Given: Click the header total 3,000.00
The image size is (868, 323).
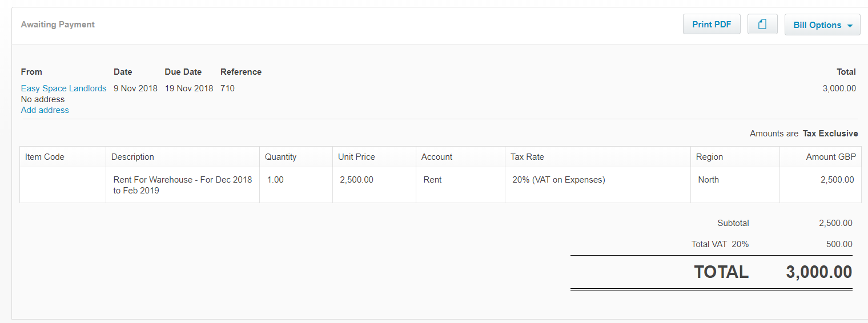Looking at the screenshot, I should click(839, 88).
